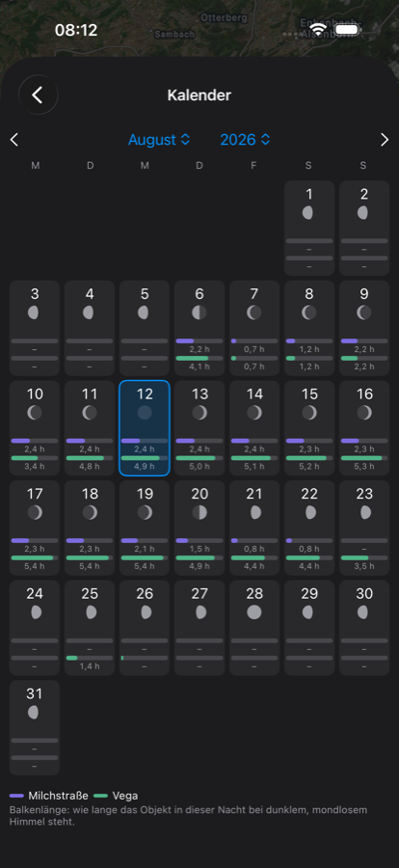
Task: Click purple Milchstraße bar on day 6
Action: pyautogui.click(x=185, y=341)
